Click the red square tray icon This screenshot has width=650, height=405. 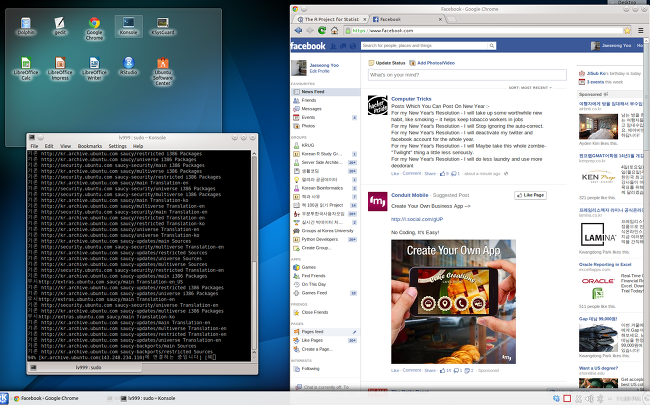pyautogui.click(x=567, y=398)
